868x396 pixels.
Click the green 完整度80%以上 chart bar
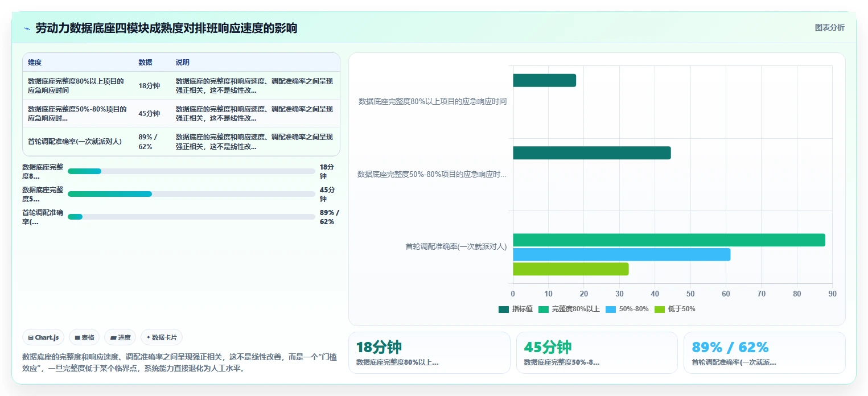click(x=669, y=240)
